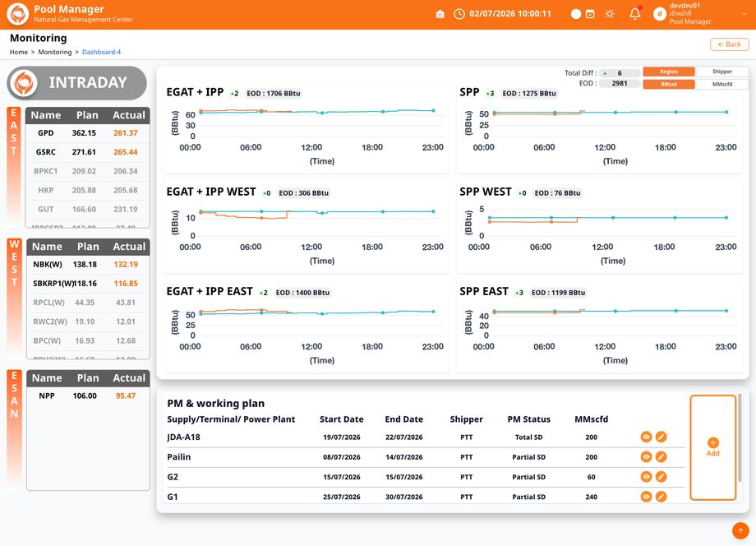Viewport: 756px width, 546px height.
Task: Click the EOD : 1400 BBtu badge
Action: [302, 293]
